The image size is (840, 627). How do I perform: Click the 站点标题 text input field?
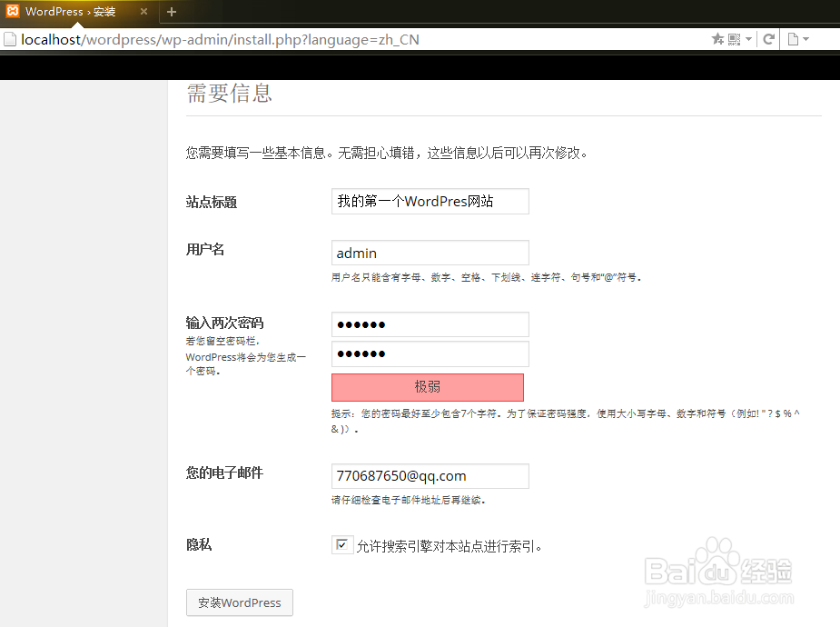pyautogui.click(x=430, y=201)
